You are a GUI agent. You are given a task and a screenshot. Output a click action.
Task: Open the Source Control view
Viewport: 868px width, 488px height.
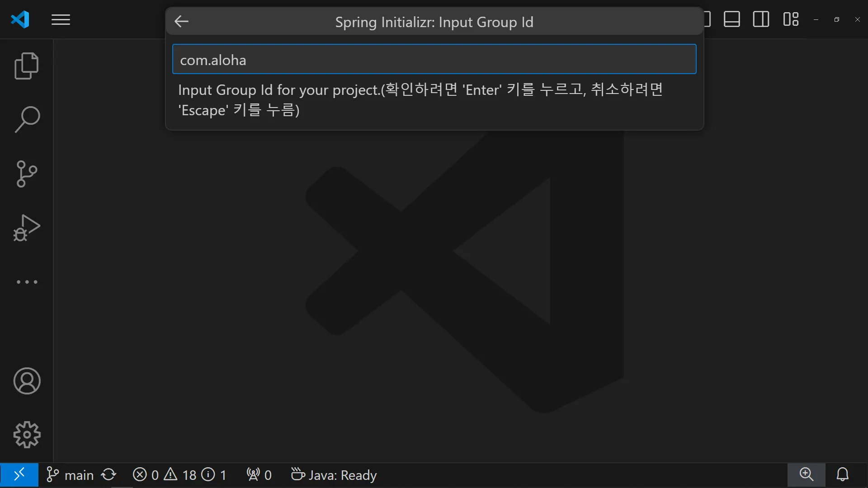click(27, 174)
